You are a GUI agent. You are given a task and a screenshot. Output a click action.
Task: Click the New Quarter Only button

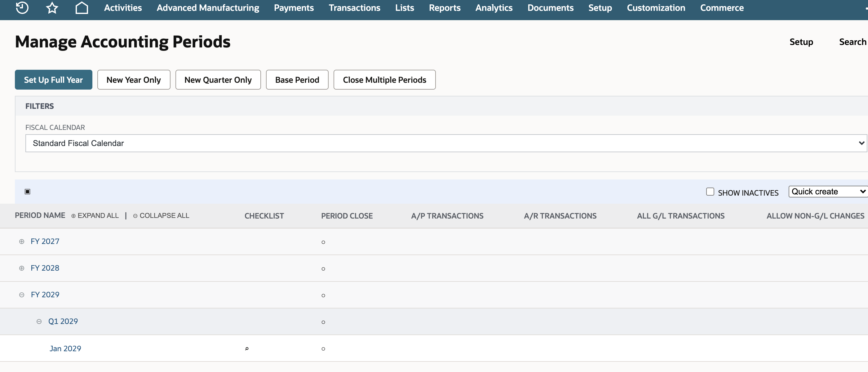pyautogui.click(x=218, y=80)
